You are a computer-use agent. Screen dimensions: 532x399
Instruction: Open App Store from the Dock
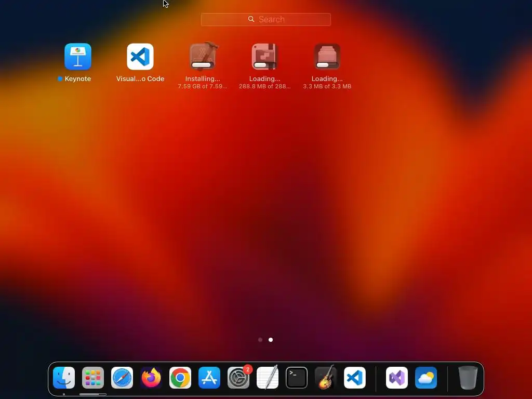point(209,378)
